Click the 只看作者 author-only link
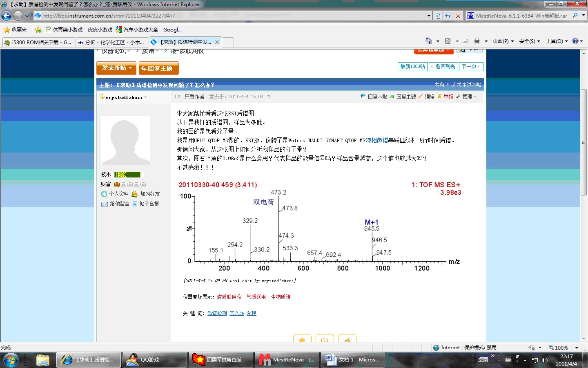The height and width of the screenshot is (368, 588). [x=194, y=96]
